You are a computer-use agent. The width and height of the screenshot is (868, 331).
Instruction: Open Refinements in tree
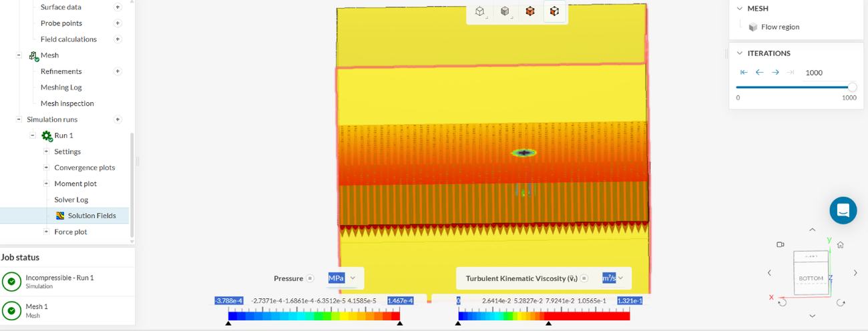61,71
